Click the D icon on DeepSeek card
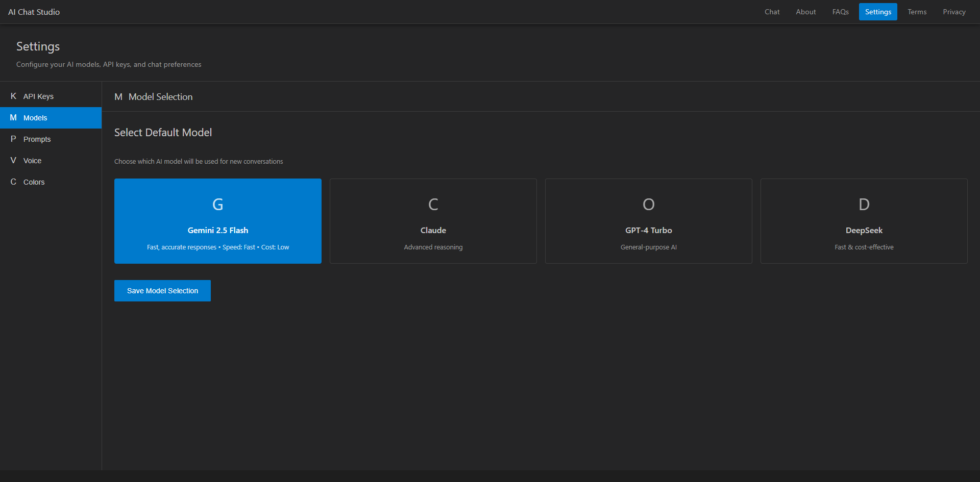 [864, 204]
